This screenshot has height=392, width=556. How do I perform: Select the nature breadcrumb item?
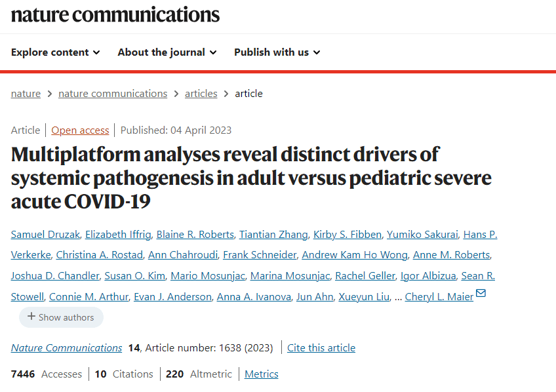[x=26, y=93]
